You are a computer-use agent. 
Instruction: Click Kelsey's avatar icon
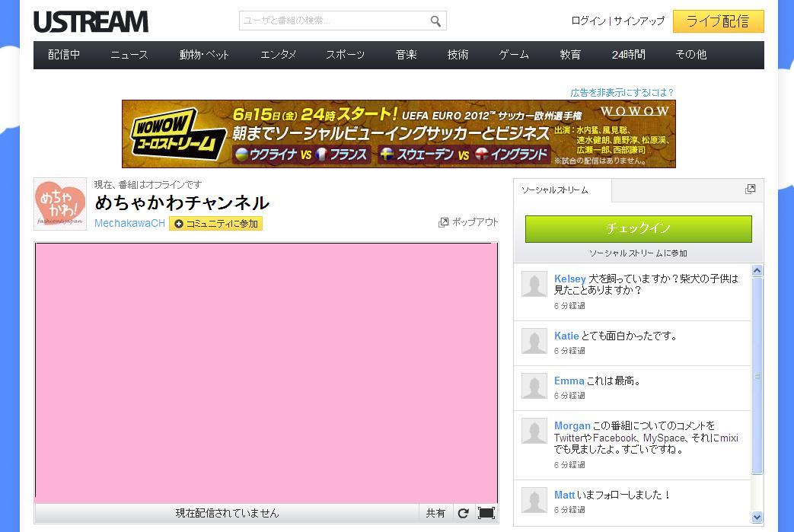click(534, 285)
